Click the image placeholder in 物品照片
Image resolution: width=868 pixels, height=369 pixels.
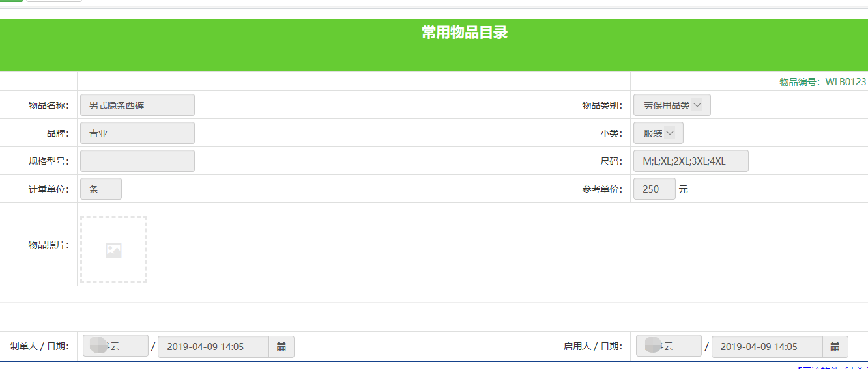tap(113, 250)
